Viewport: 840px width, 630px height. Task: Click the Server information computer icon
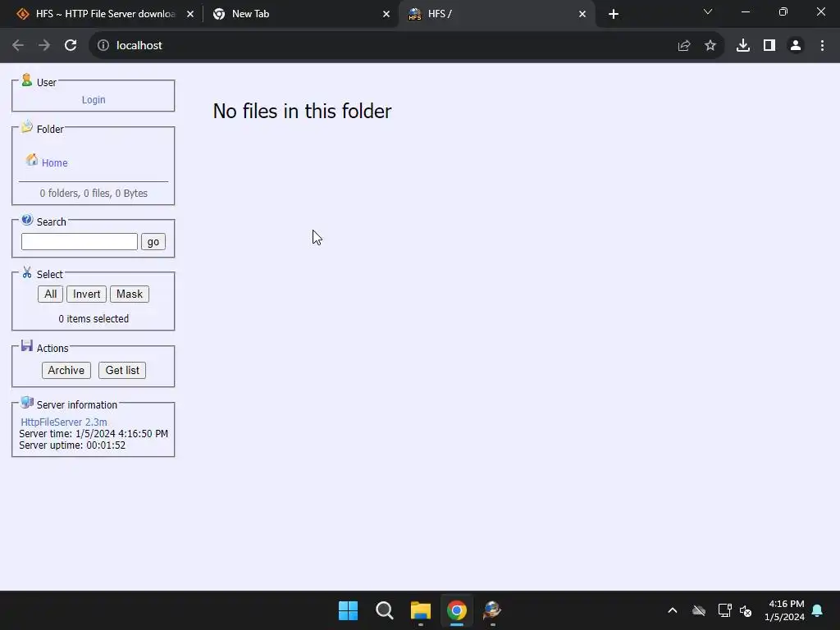click(27, 402)
